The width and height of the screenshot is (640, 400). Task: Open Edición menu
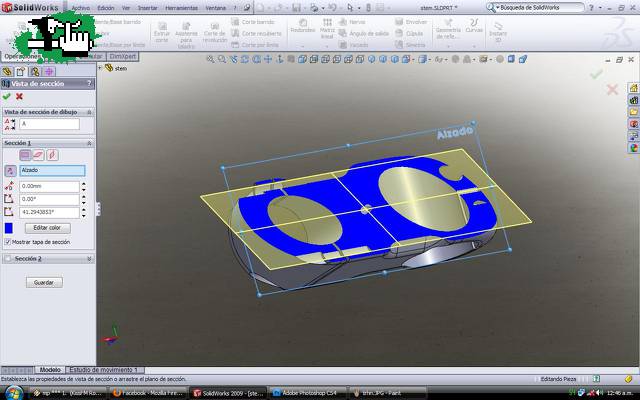coord(106,8)
